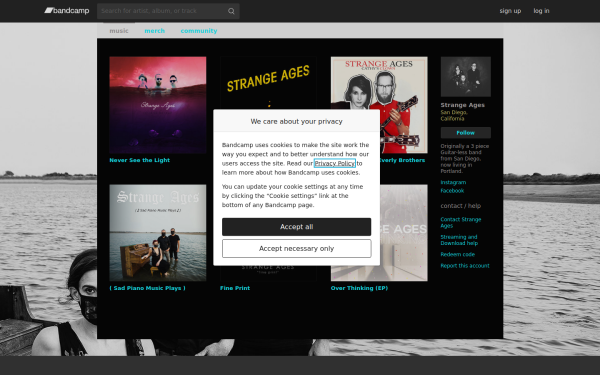This screenshot has width=600, height=375.
Task: Open the sign up link
Action: 510,11
